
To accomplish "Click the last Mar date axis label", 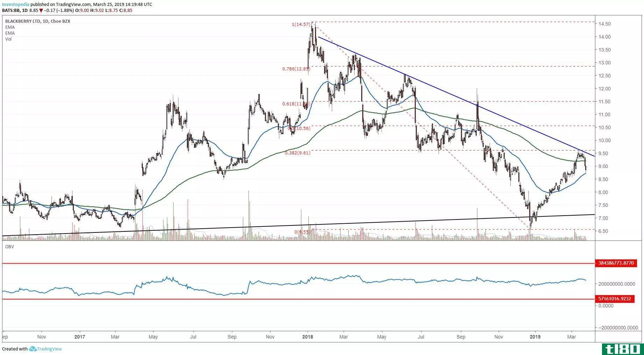I will pos(572,337).
